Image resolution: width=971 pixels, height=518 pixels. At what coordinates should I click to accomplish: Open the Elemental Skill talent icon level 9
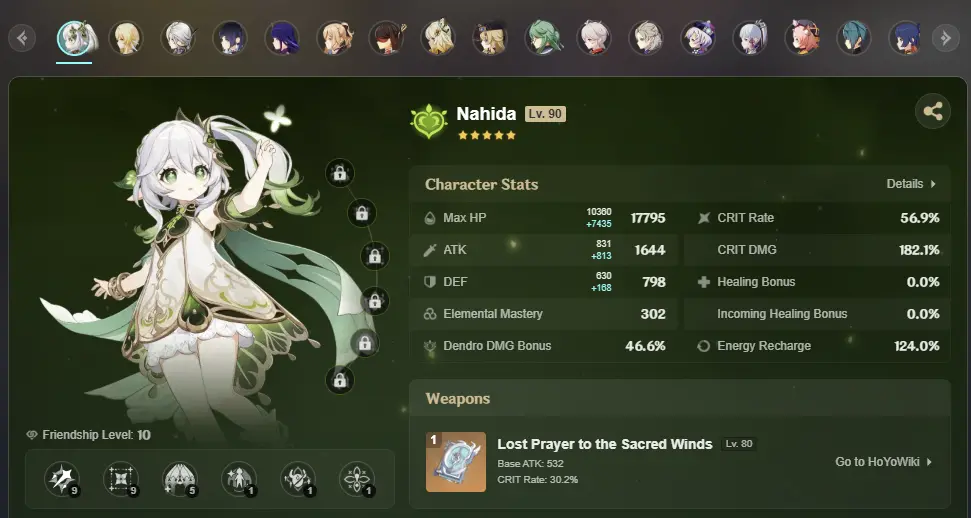click(121, 480)
